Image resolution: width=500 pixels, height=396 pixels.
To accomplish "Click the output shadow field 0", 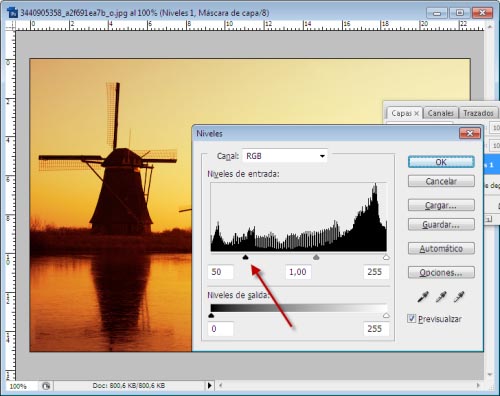I will tap(221, 329).
